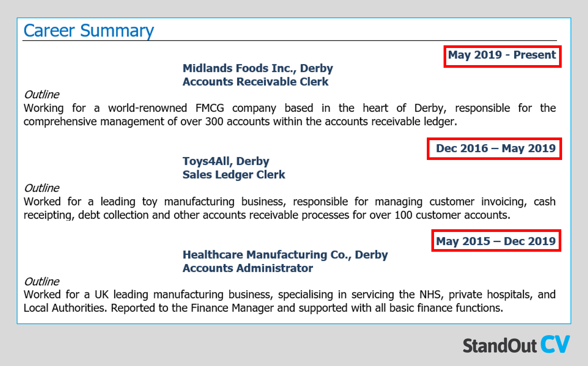Select the Midlands Foods Inc., Derby title
The width and height of the screenshot is (588, 366).
258,68
